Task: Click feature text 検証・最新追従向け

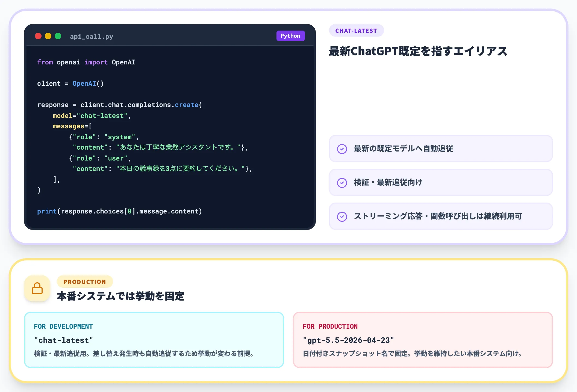Action: point(388,182)
